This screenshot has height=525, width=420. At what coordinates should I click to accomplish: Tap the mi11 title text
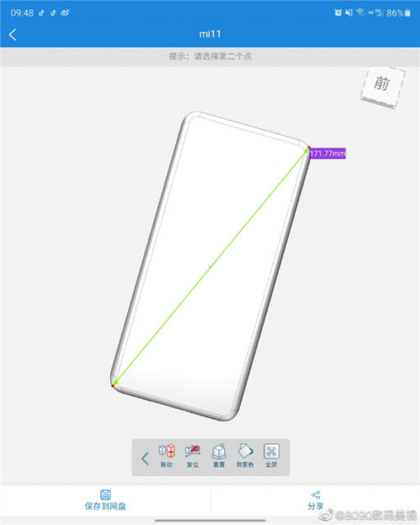[x=210, y=34]
